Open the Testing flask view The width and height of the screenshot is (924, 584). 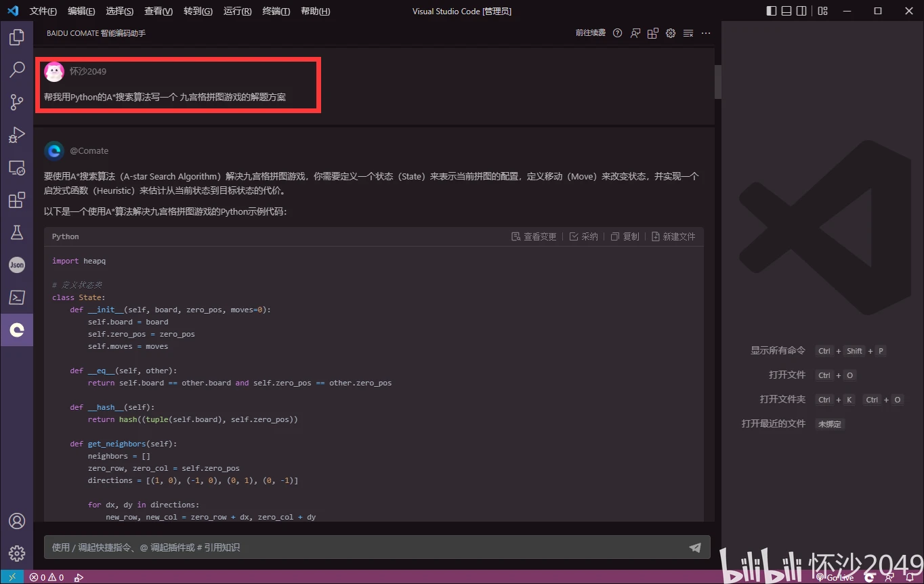click(x=17, y=232)
